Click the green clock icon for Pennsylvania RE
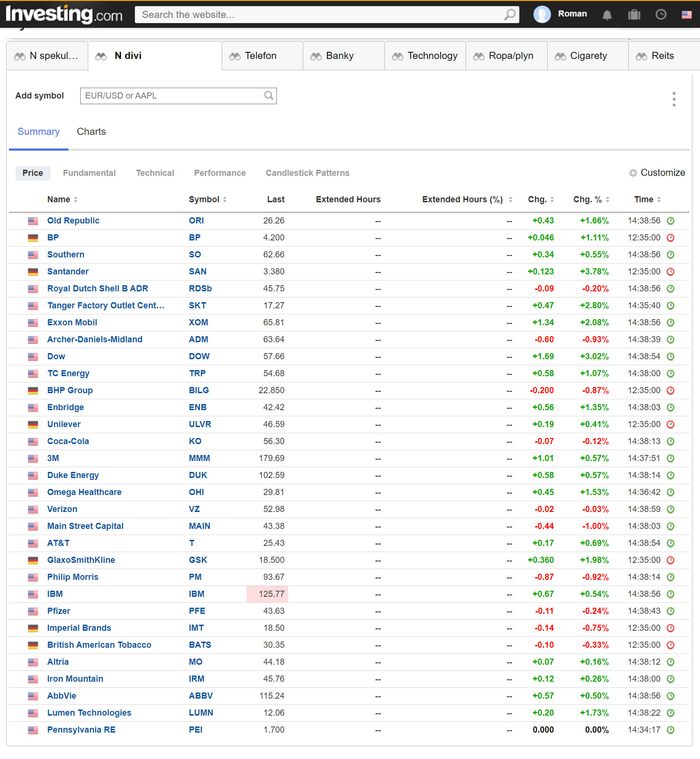Viewport: 700px width, 759px height. pos(670,730)
